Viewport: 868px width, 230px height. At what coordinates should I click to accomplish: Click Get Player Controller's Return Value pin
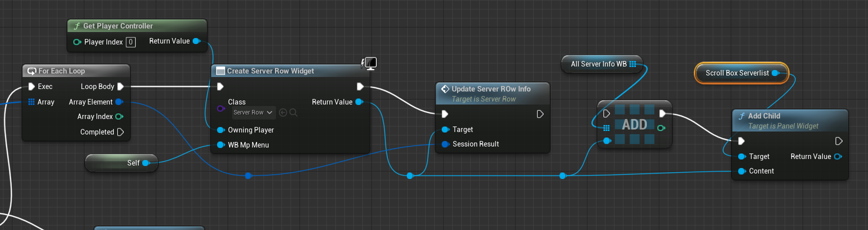[196, 41]
